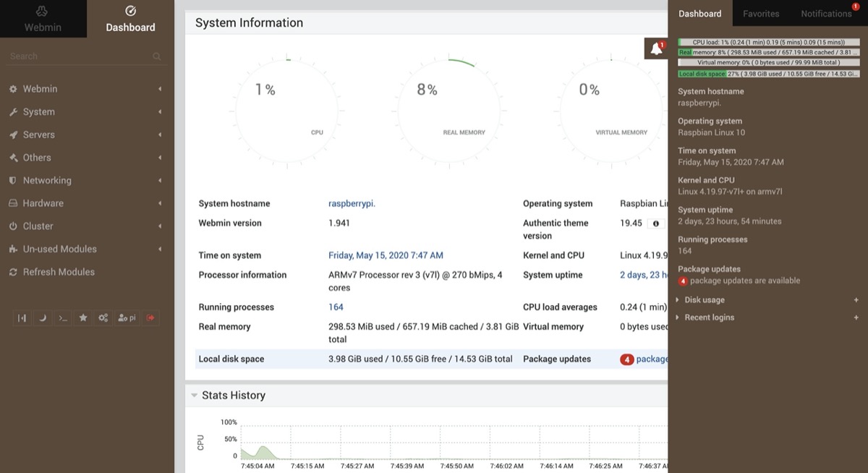Expand the Networking menu section
868x473 pixels.
click(x=47, y=181)
